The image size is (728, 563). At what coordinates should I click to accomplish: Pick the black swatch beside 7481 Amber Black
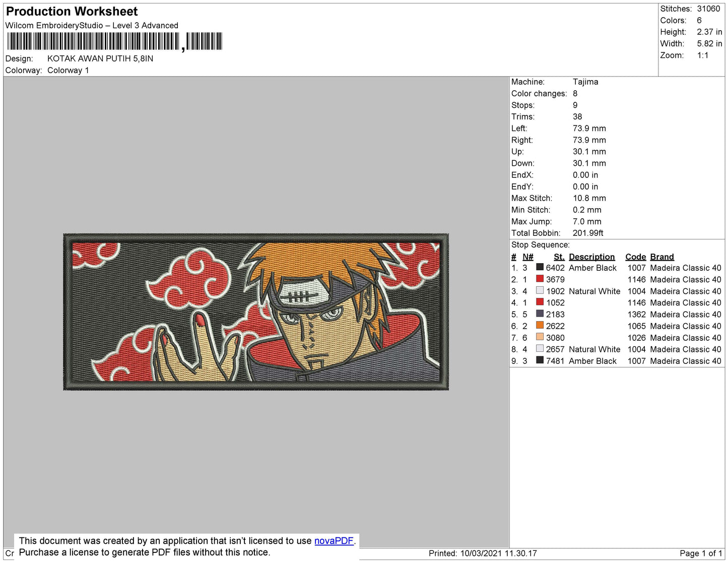click(540, 360)
